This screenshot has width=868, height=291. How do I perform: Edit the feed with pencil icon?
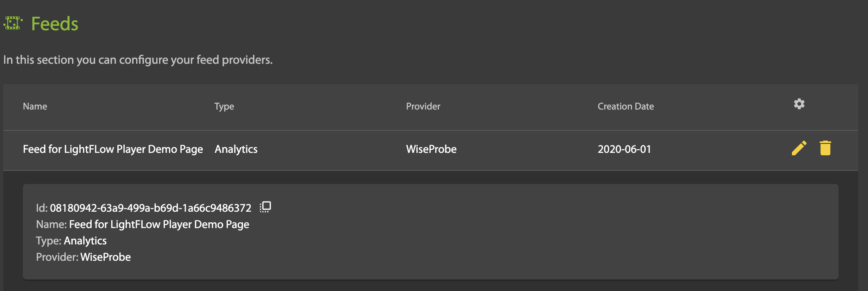(x=799, y=148)
